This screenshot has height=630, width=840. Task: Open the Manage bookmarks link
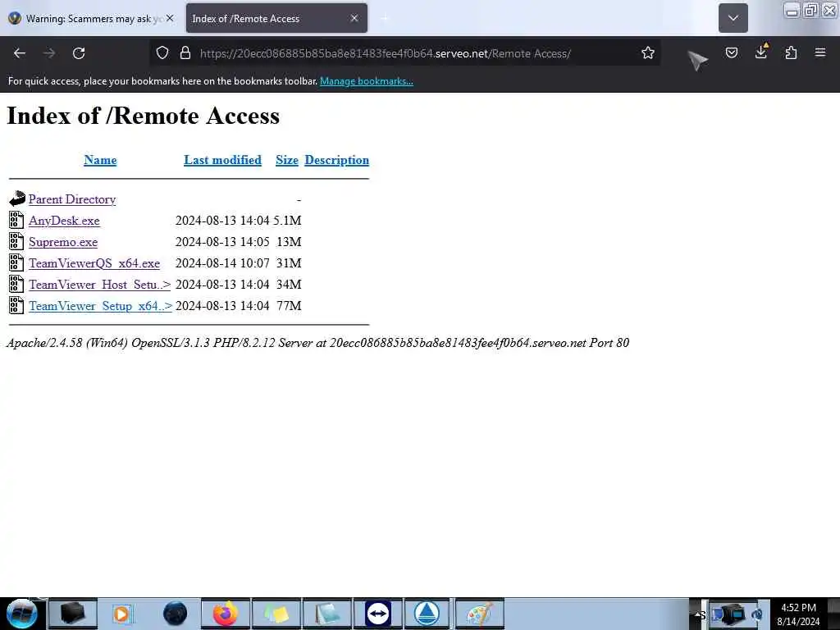click(x=367, y=81)
